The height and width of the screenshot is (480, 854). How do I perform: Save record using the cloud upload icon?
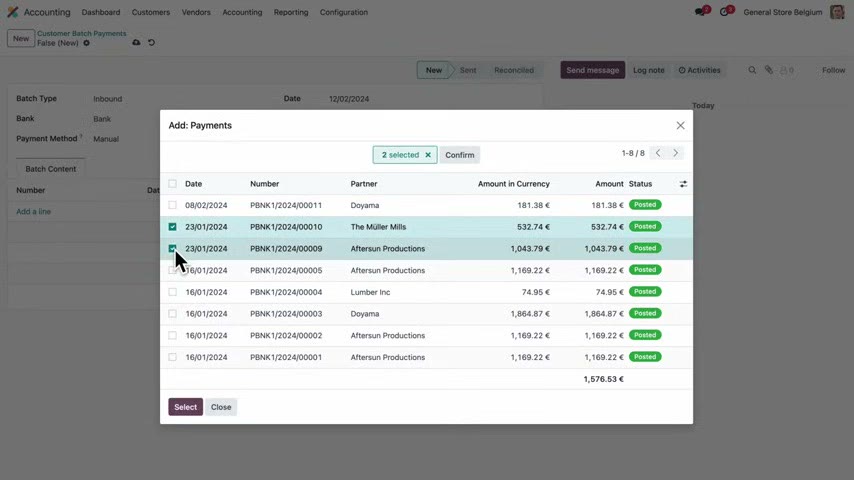coord(136,42)
